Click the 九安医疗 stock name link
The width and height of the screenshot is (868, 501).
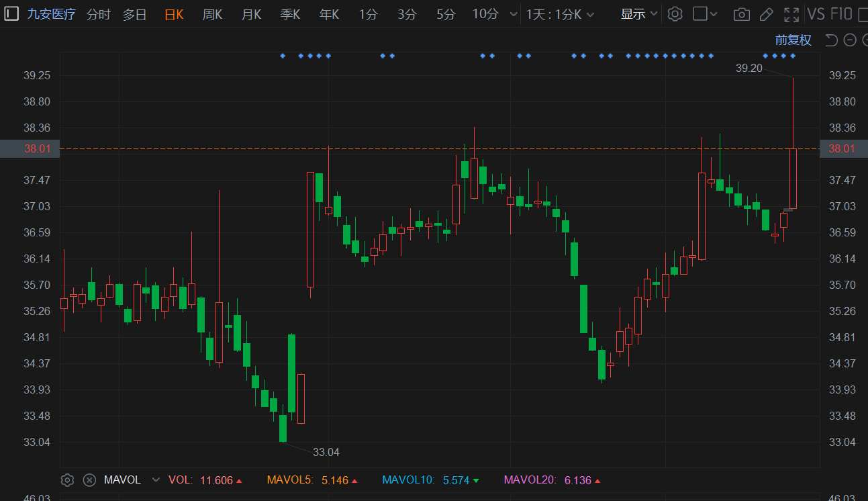52,14
